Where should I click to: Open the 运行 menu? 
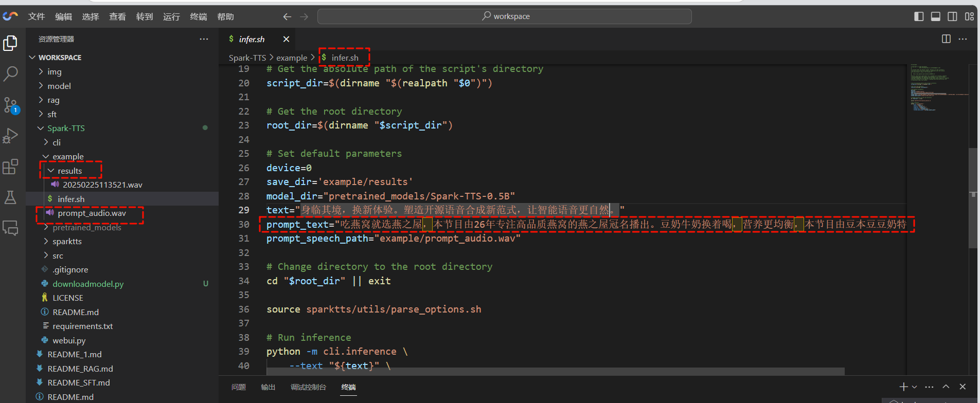click(x=171, y=16)
